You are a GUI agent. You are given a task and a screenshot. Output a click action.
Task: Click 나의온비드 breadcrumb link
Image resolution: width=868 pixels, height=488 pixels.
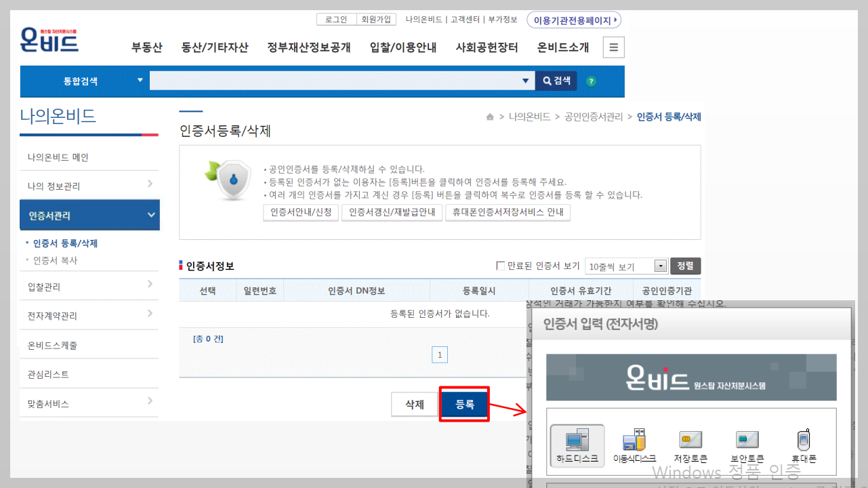click(530, 117)
